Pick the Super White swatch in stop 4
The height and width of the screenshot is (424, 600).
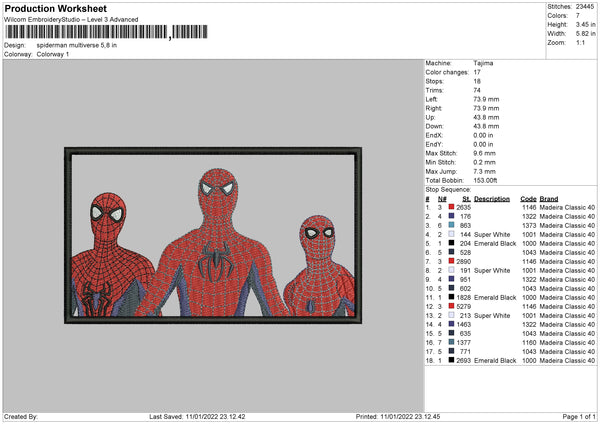[452, 234]
